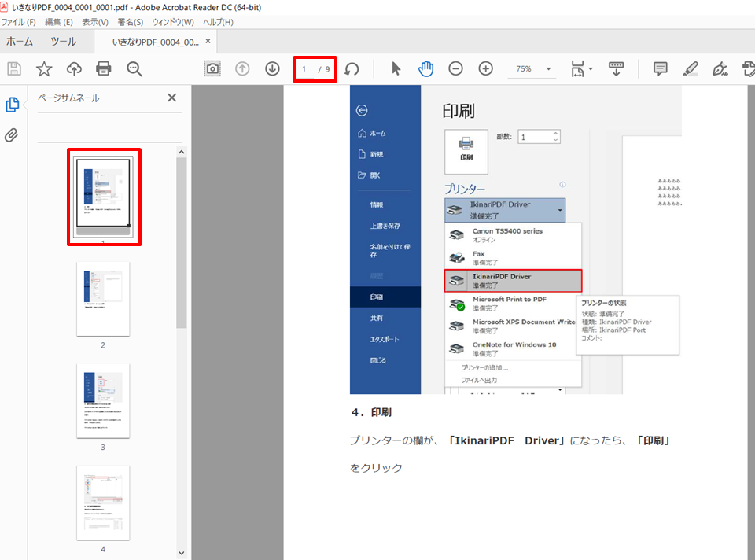This screenshot has width=755, height=560.
Task: Click the 75% zoom value field
Action: click(x=524, y=69)
